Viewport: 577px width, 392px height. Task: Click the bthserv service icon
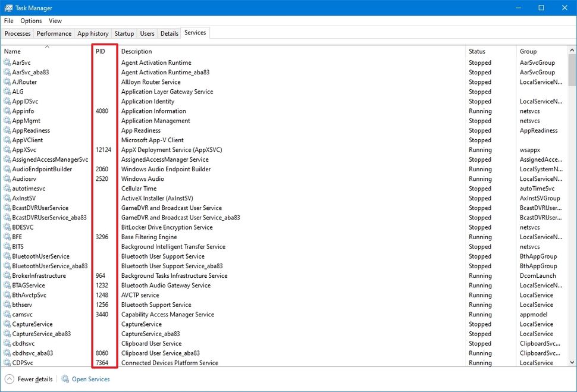8,305
